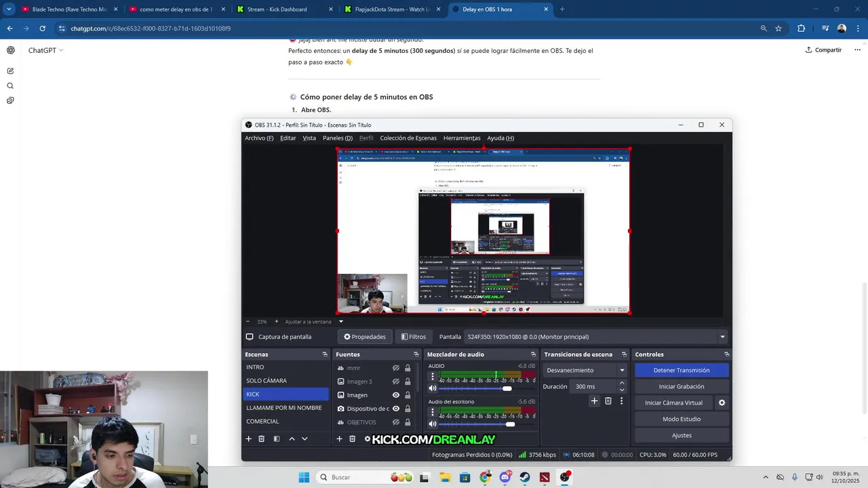Open Vista menu in OBS
The height and width of the screenshot is (488, 868).
pyautogui.click(x=309, y=138)
